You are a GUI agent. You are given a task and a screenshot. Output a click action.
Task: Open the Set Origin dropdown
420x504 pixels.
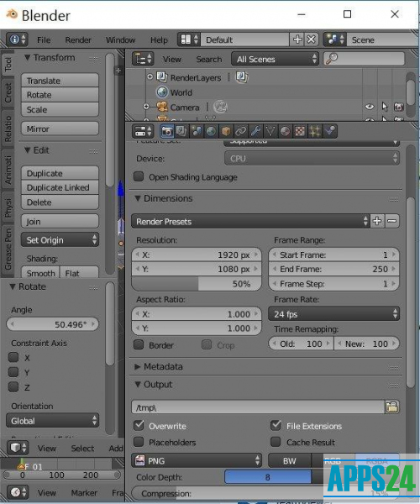tap(60, 239)
